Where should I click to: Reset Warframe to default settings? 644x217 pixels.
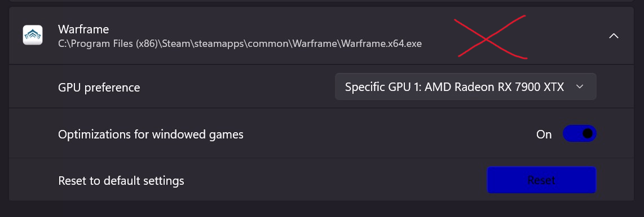click(541, 180)
